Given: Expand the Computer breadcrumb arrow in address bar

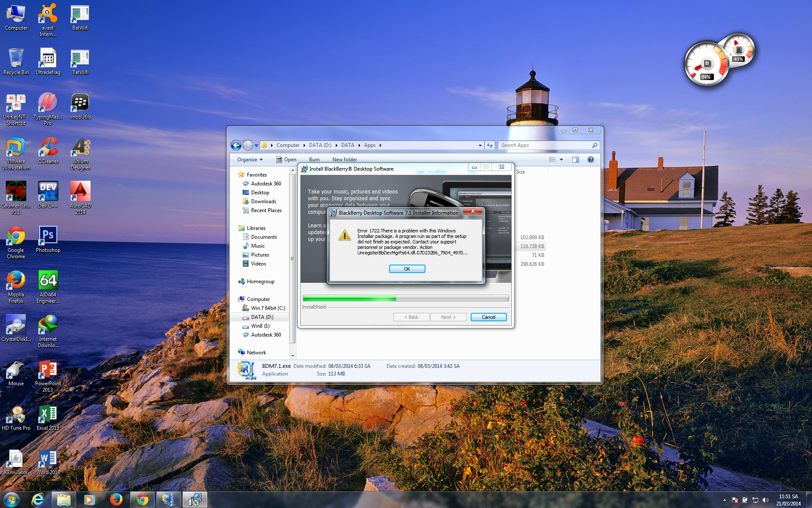Looking at the screenshot, I should pyautogui.click(x=304, y=145).
